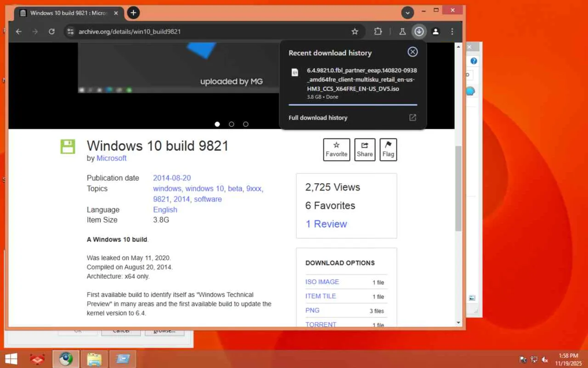The width and height of the screenshot is (588, 368).
Task: Open Chrome's three-dot menu
Action: click(x=452, y=32)
